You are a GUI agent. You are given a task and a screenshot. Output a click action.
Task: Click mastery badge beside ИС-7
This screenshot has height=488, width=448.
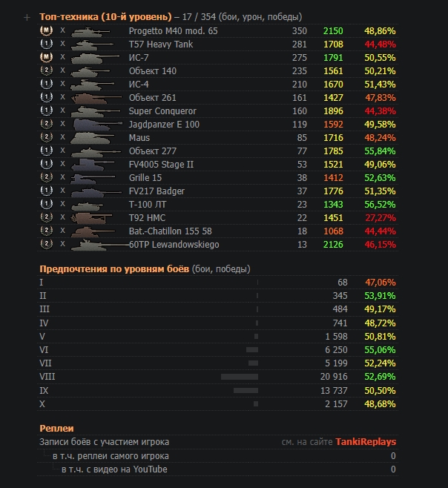[x=45, y=58]
